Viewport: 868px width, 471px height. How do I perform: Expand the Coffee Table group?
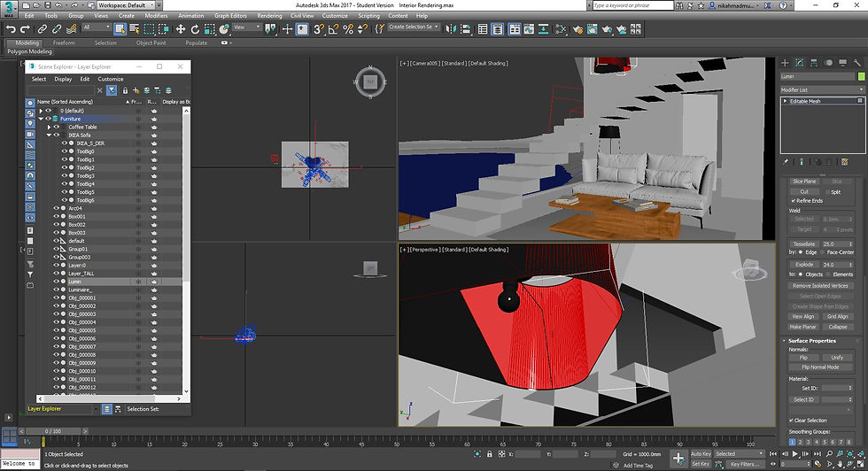point(49,127)
